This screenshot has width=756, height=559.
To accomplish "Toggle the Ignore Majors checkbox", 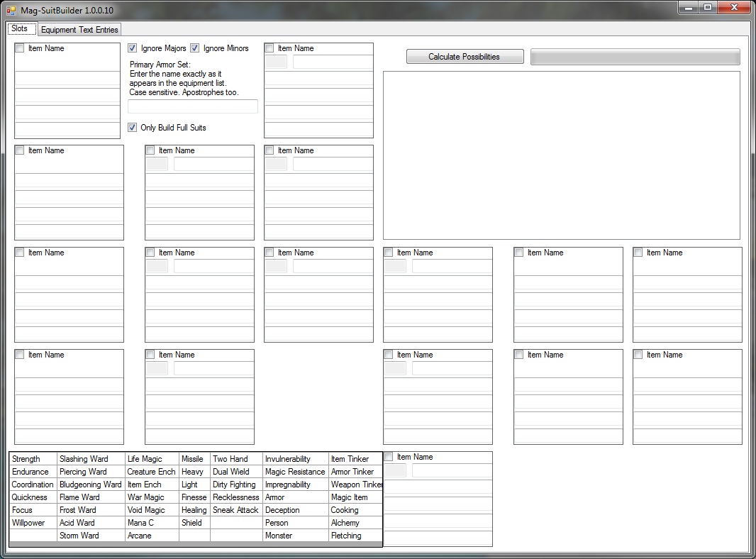I will click(x=133, y=48).
